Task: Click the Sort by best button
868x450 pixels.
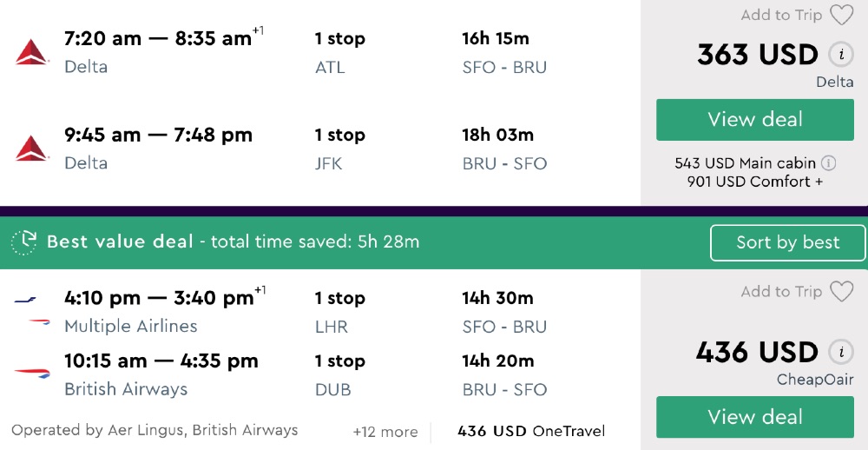Action: click(x=787, y=242)
